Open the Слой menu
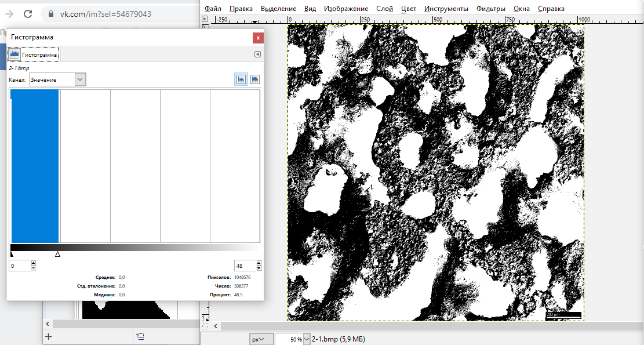Image resolution: width=644 pixels, height=345 pixels. click(x=384, y=9)
